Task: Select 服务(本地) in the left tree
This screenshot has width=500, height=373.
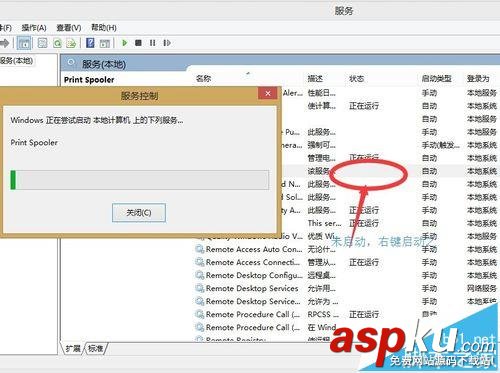Action: pyautogui.click(x=16, y=61)
